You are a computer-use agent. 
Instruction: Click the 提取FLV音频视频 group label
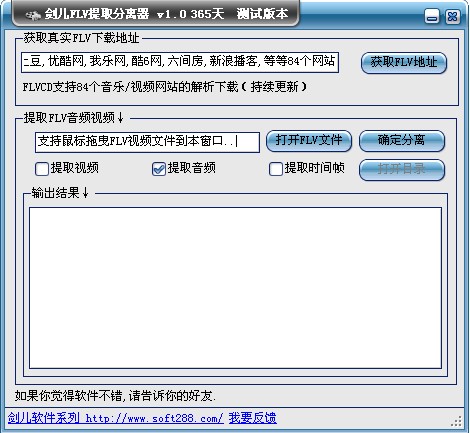[x=74, y=118]
